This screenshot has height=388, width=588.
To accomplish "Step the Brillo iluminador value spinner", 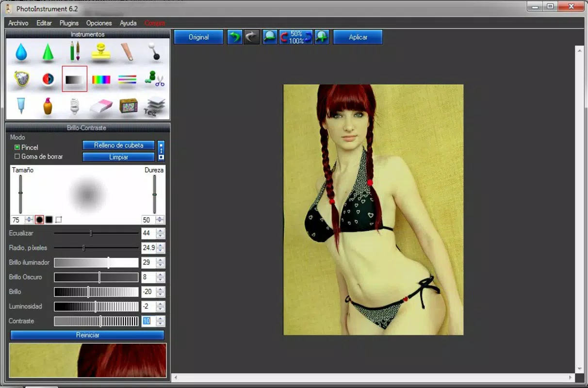I will [x=161, y=262].
